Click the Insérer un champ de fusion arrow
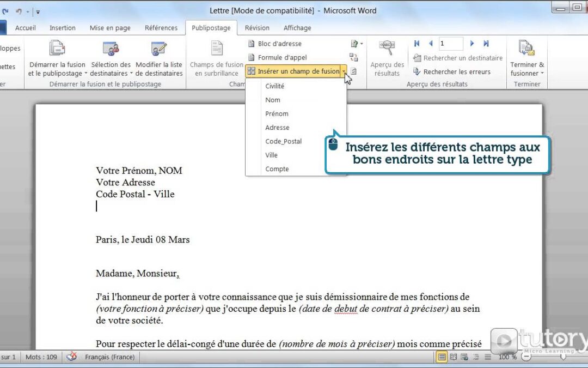The image size is (588, 368). coord(344,71)
